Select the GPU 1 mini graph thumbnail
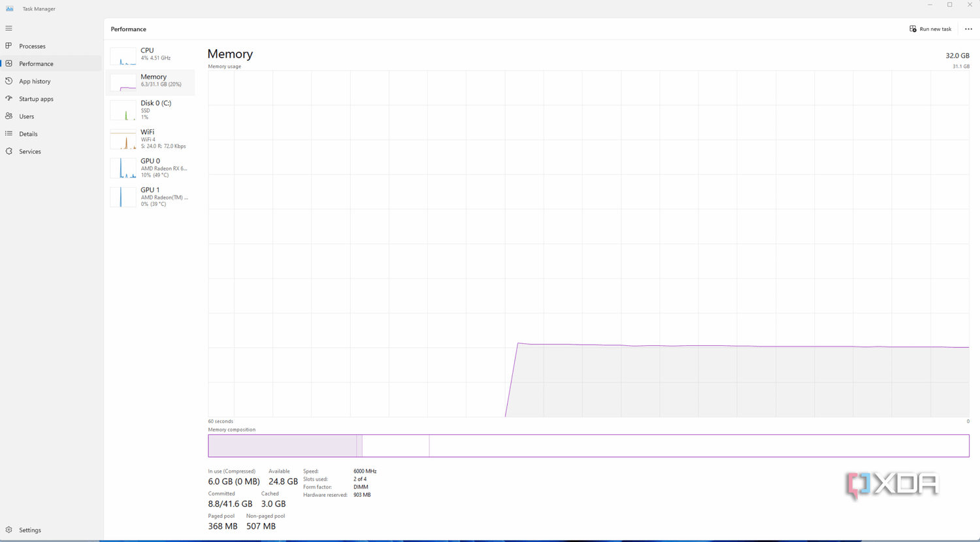Image resolution: width=980 pixels, height=542 pixels. [123, 197]
